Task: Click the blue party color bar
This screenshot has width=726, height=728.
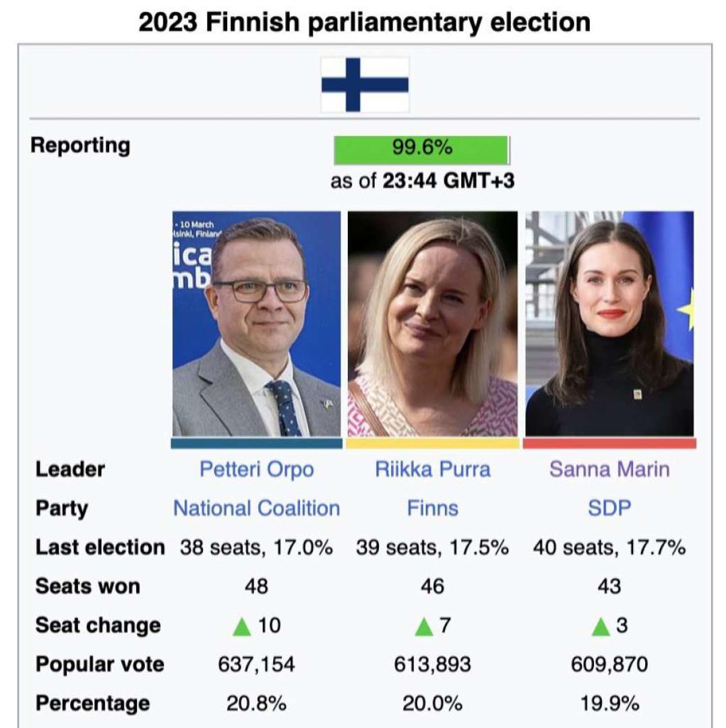Action: pyautogui.click(x=256, y=444)
